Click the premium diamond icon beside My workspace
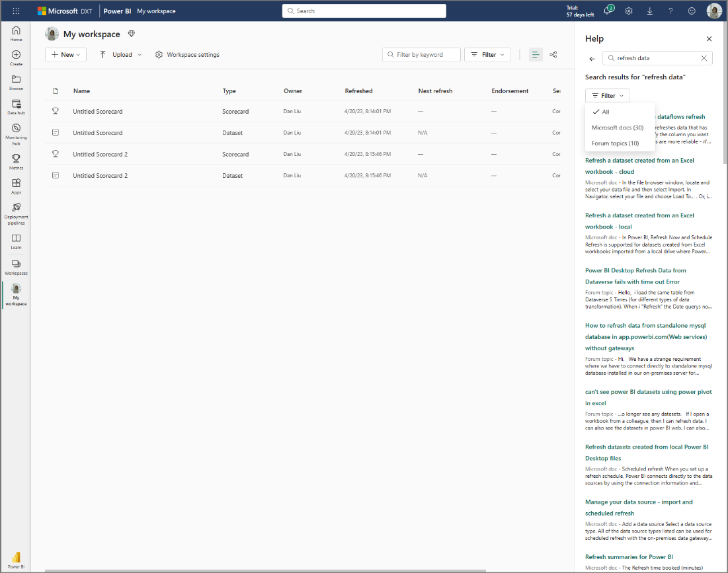Screen dimensions: 728x573 click(132, 34)
